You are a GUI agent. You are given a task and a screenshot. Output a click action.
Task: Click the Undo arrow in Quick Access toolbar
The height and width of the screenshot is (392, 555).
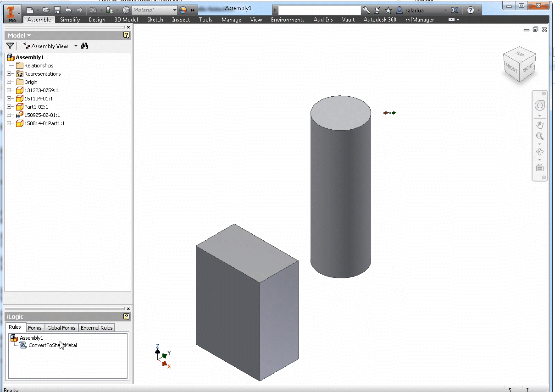(68, 10)
